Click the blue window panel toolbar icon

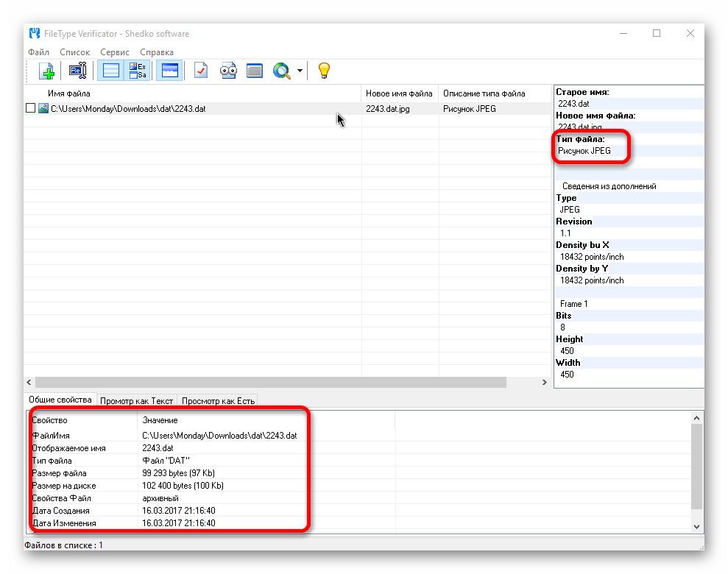tap(169, 71)
